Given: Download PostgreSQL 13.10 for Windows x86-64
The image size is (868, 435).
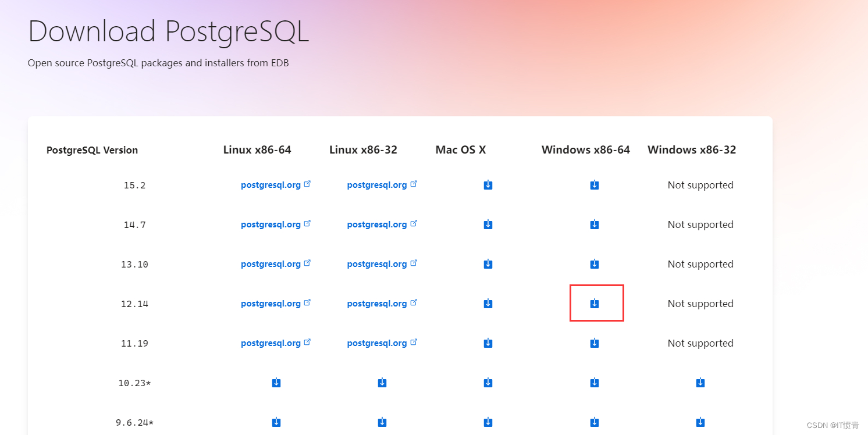Looking at the screenshot, I should 595,264.
